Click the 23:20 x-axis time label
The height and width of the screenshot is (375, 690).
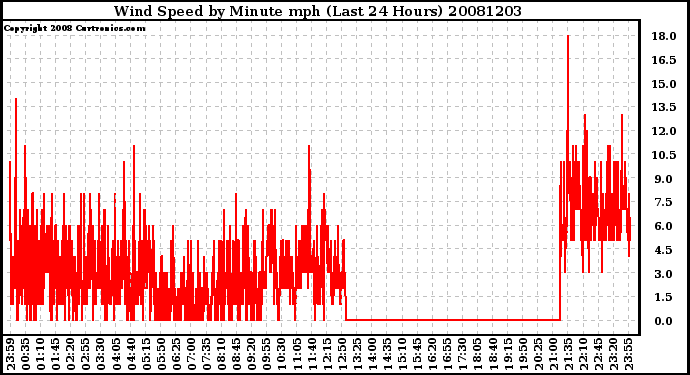(613, 354)
